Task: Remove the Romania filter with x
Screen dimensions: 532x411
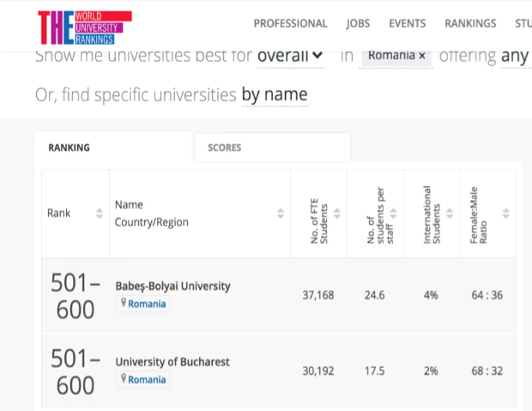Action: pyautogui.click(x=422, y=55)
